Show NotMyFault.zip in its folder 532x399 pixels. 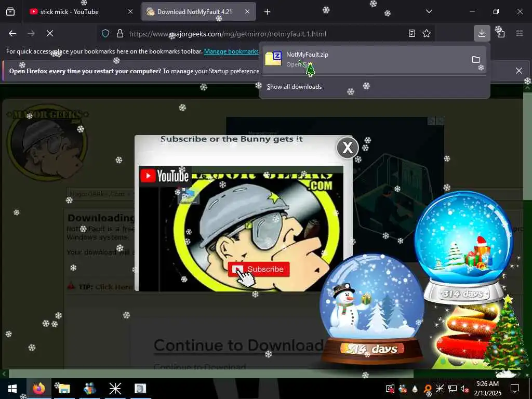click(x=476, y=60)
